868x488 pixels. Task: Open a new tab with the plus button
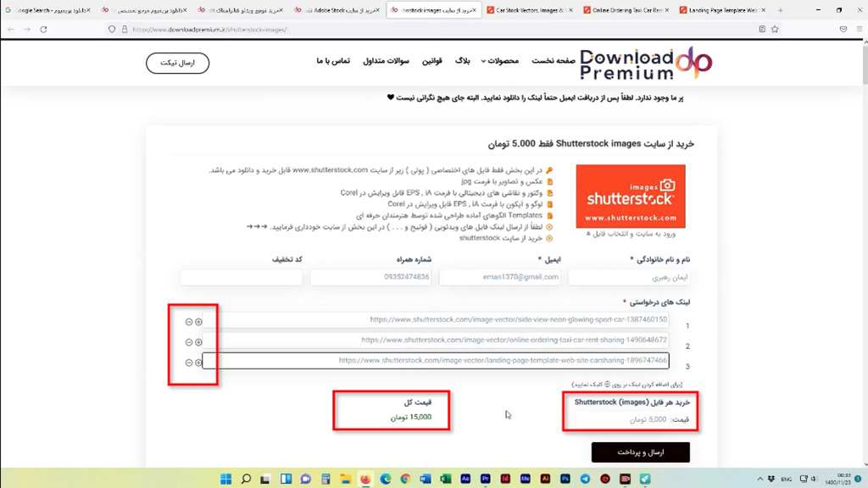[x=781, y=10]
